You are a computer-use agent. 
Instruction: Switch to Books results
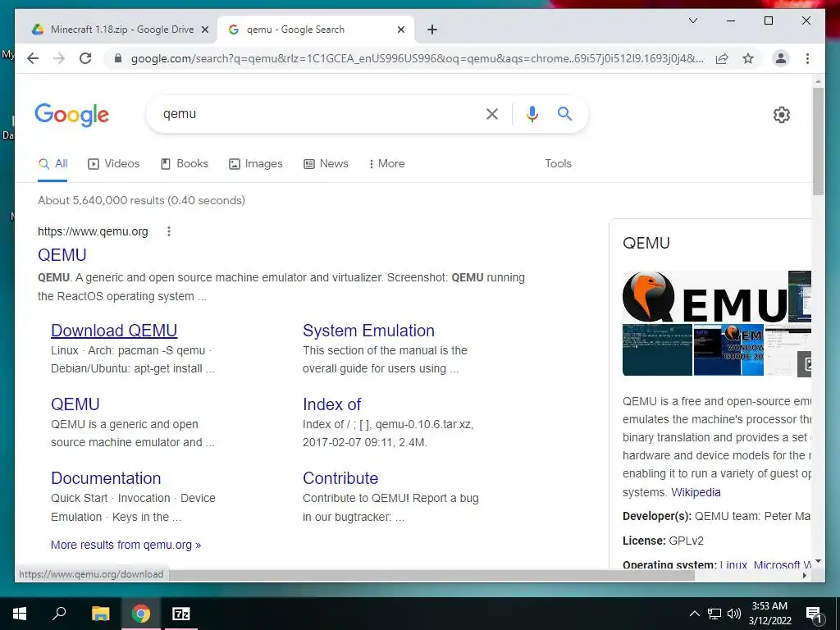click(185, 164)
